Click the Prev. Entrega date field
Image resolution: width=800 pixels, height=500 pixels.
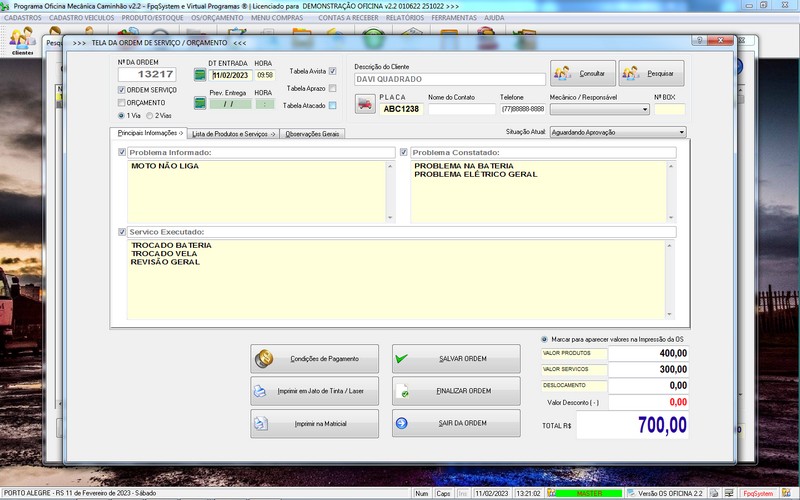[231, 104]
